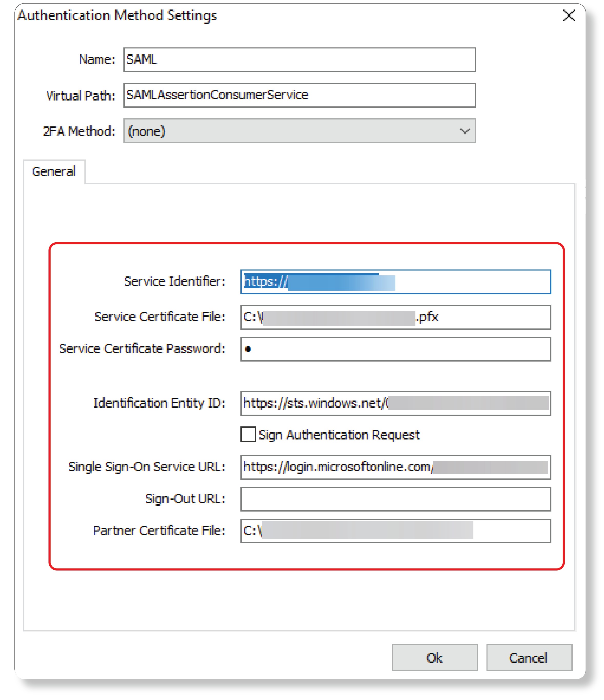Click the Single Sign-On Service URL field
Screen dimensions: 604x700
click(x=395, y=467)
